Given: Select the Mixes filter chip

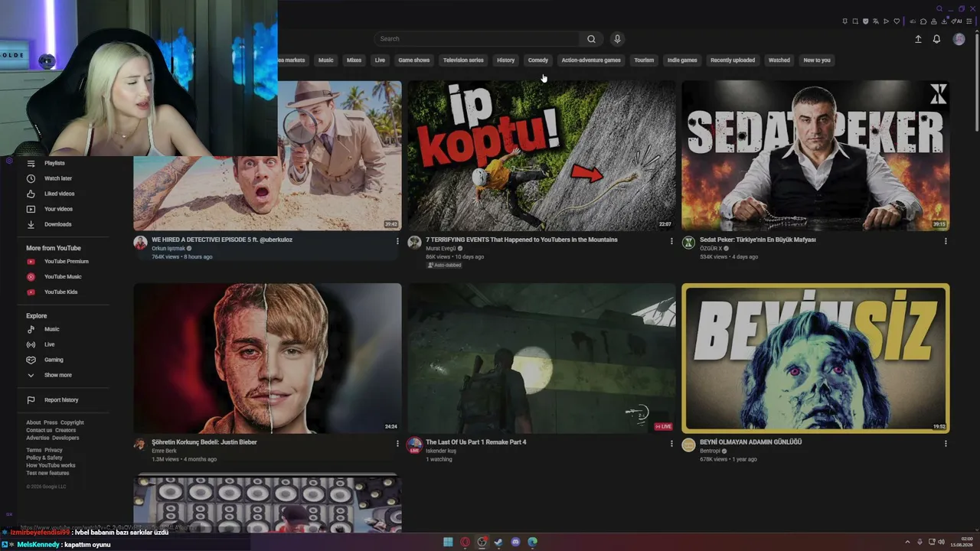Looking at the screenshot, I should (x=354, y=60).
